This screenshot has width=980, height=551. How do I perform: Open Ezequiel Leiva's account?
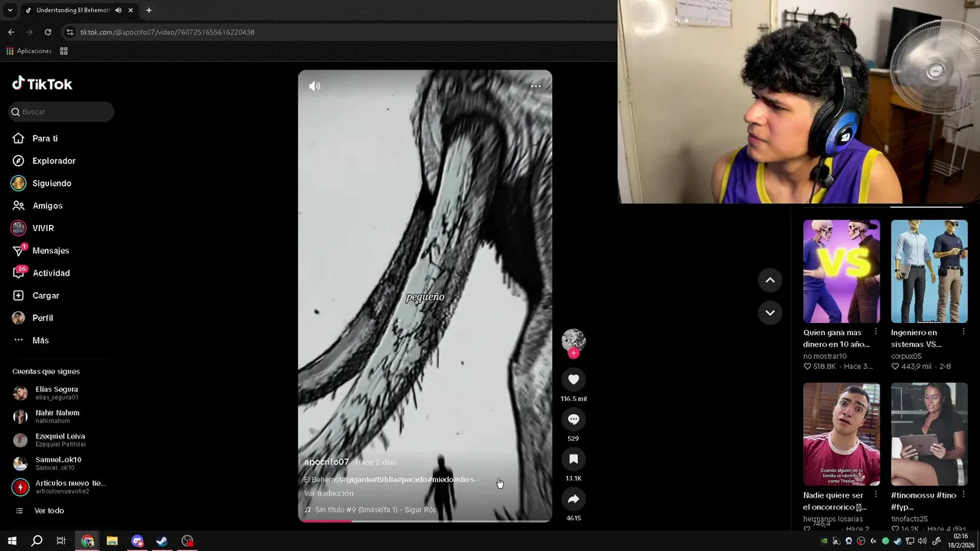tap(50, 440)
